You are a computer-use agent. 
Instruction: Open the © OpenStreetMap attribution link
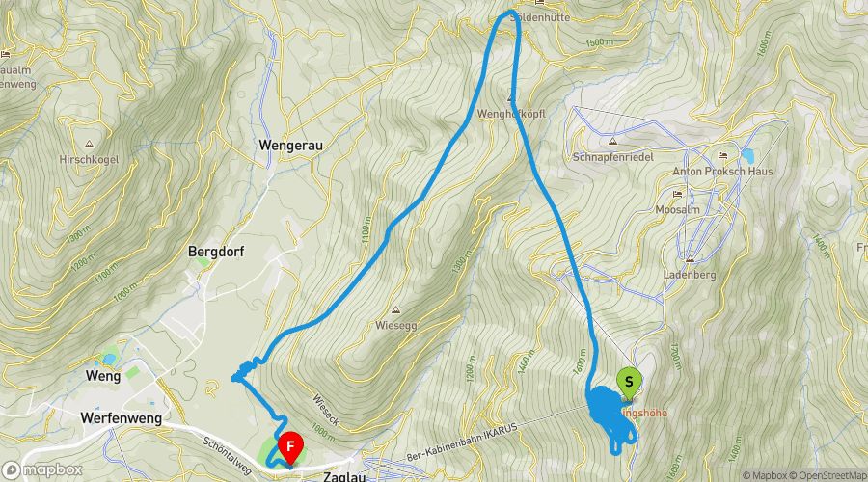[x=828, y=476]
